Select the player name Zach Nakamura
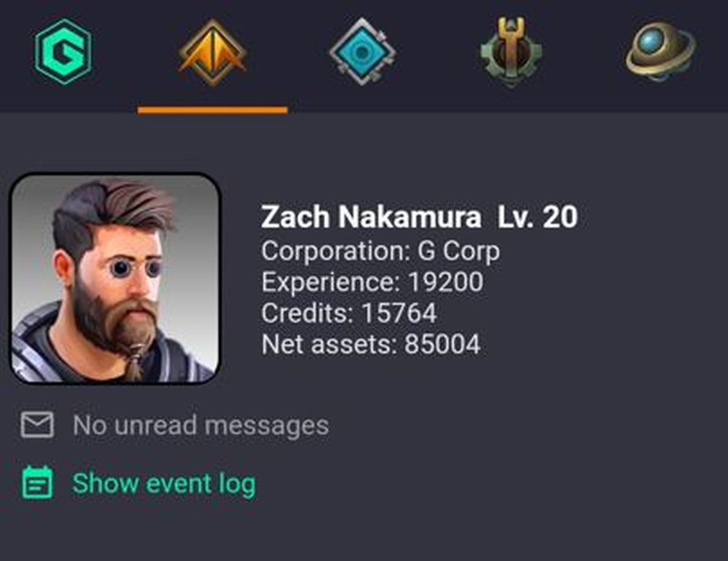The height and width of the screenshot is (561, 728). click(x=371, y=217)
